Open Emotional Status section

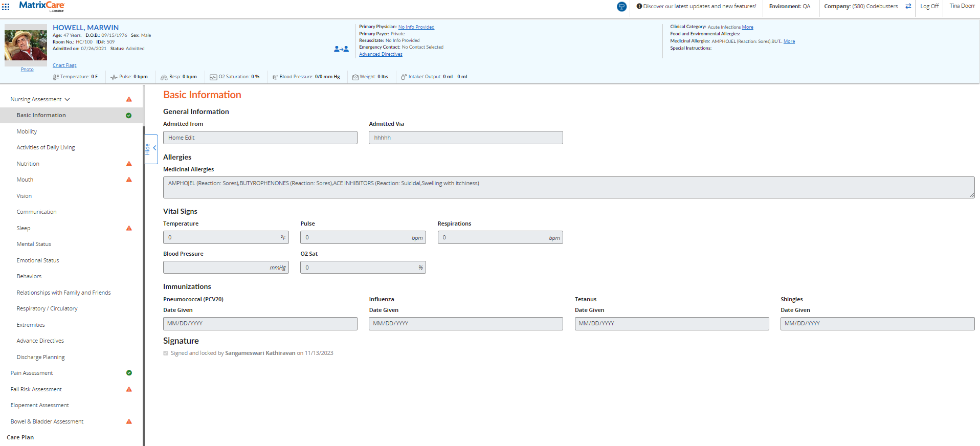pos(38,260)
